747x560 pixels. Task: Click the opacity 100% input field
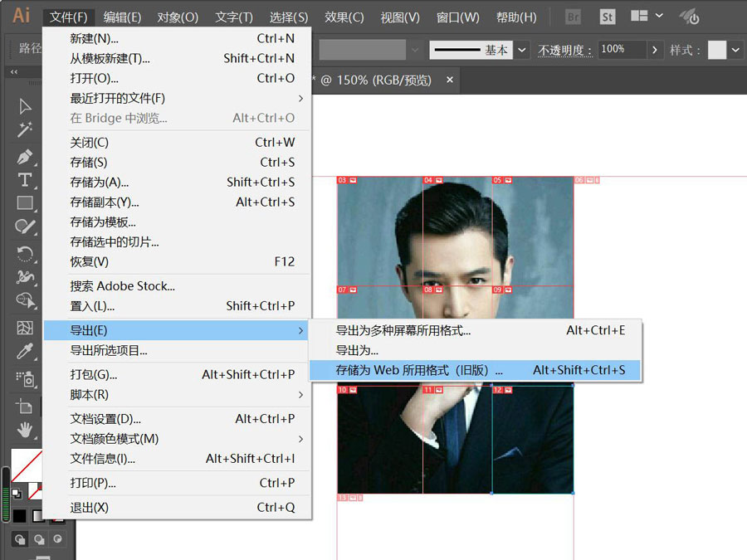pyautogui.click(x=622, y=50)
